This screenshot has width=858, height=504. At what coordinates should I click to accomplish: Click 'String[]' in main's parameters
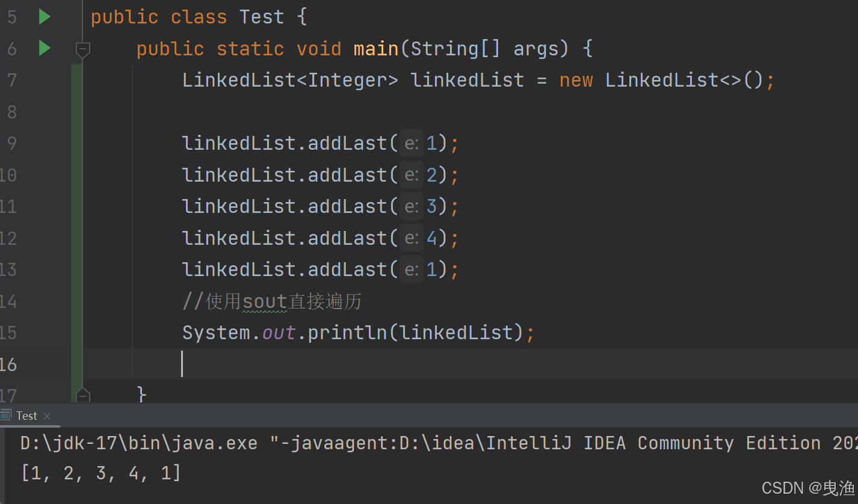[455, 48]
